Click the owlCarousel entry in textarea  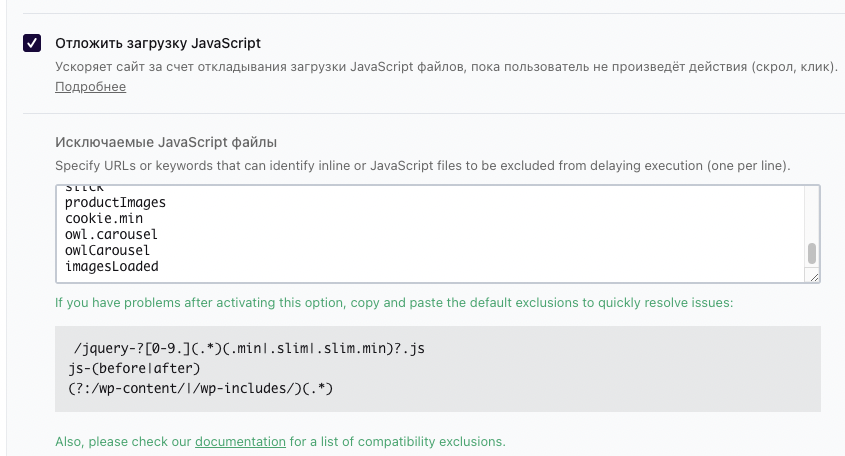pos(107,251)
